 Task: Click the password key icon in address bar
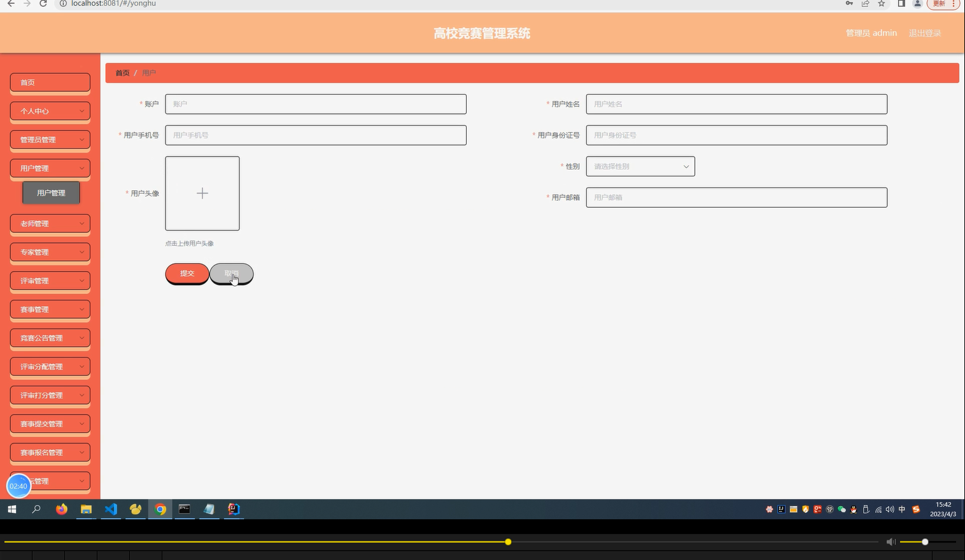[x=849, y=4]
